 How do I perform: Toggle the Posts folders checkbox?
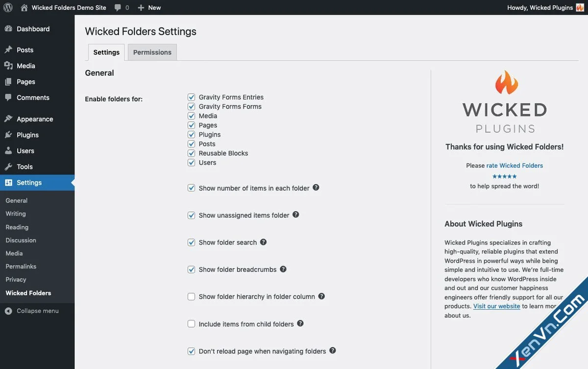(x=192, y=144)
